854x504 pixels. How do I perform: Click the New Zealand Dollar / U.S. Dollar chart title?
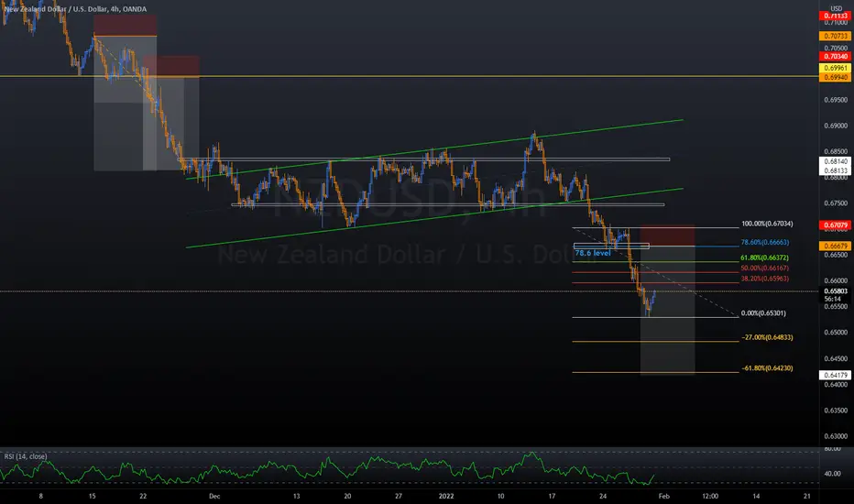coord(75,9)
